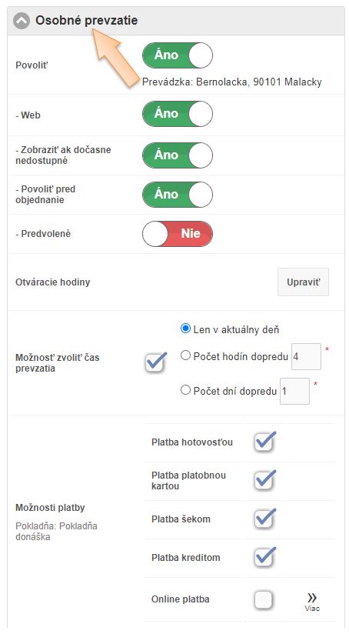
Task: Toggle Povoliť pred objednanie switch
Action: [178, 194]
